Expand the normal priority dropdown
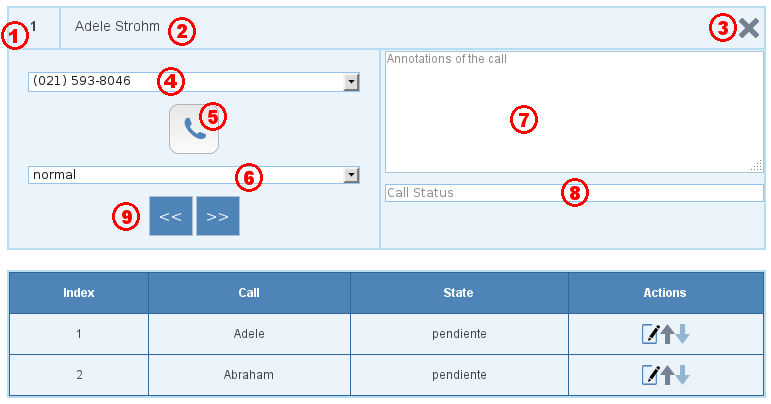 coord(351,175)
